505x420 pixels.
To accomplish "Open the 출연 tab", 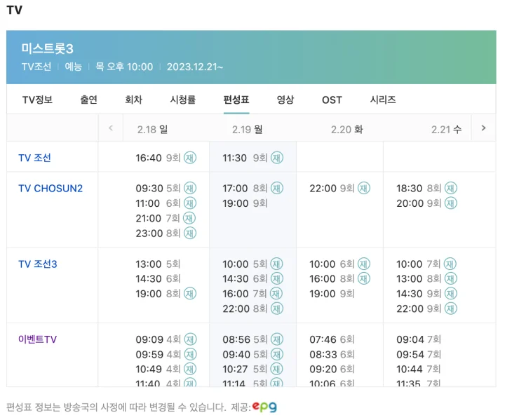I will pyautogui.click(x=88, y=100).
